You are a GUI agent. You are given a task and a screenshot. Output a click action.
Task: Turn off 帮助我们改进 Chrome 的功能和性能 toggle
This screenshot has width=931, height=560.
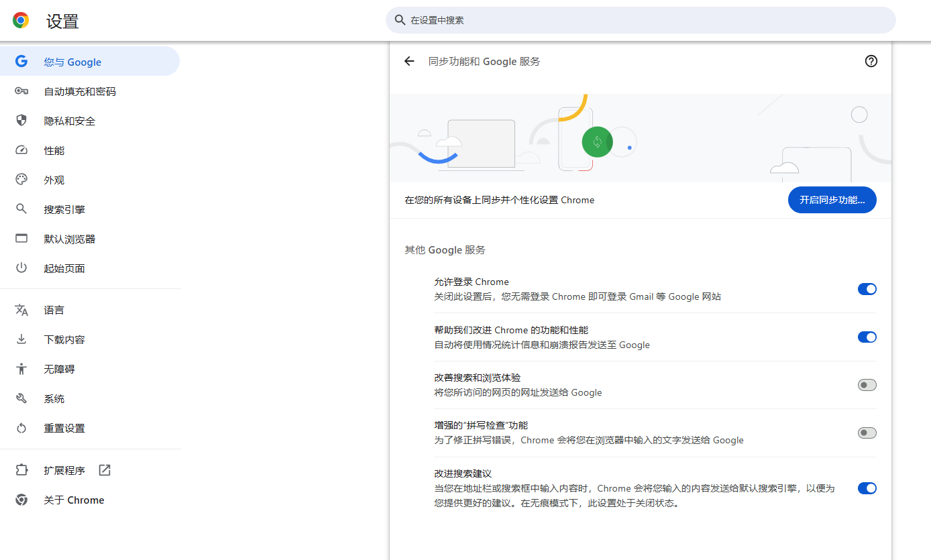click(x=867, y=337)
